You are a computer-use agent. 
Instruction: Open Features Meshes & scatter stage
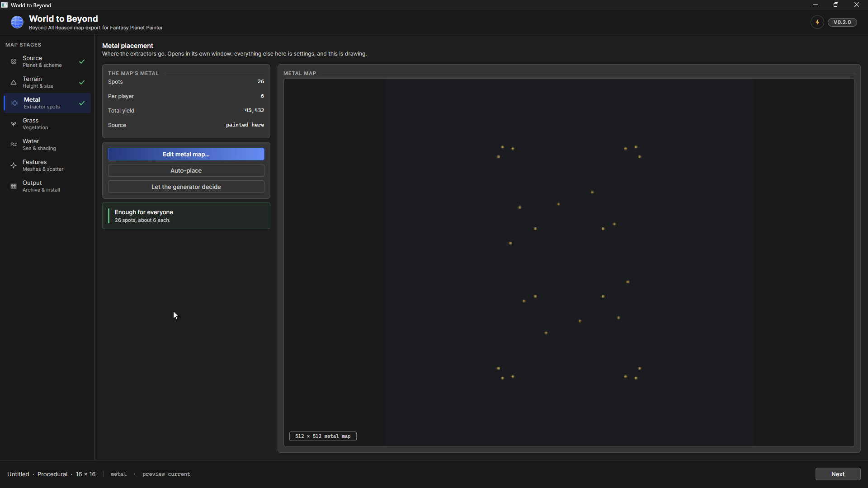47,165
